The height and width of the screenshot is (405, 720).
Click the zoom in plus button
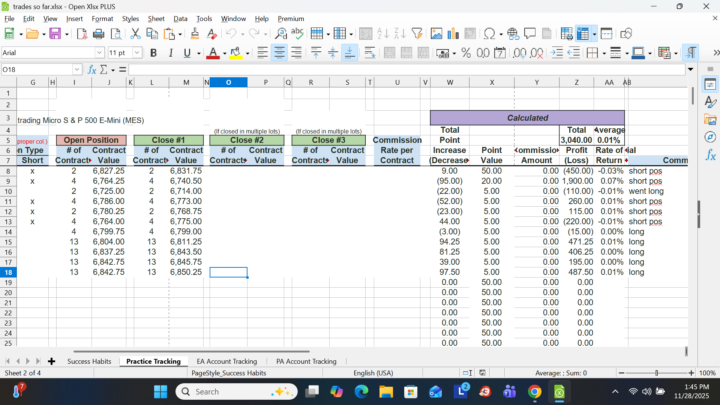pyautogui.click(x=691, y=373)
